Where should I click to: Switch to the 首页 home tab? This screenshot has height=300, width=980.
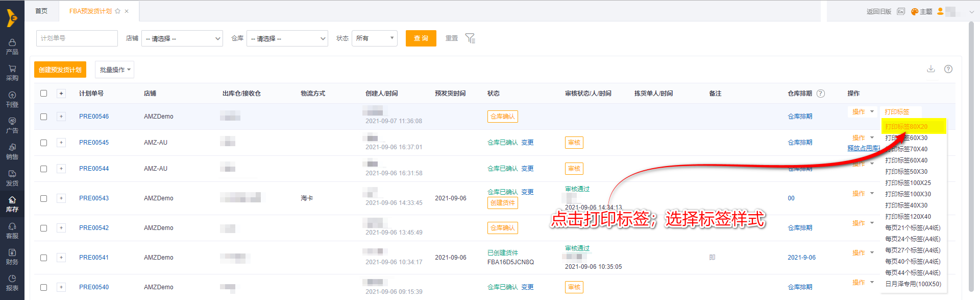point(41,11)
